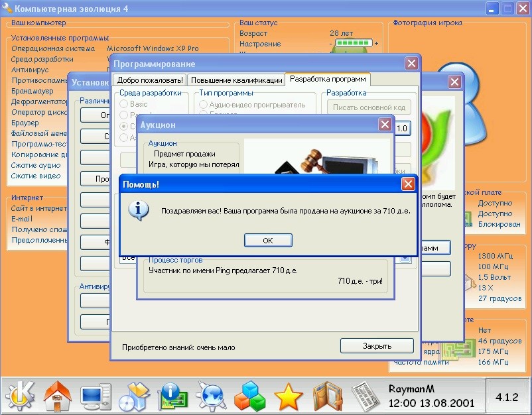This screenshot has width=532, height=415.
Task: Click the software box with CD icon
Action: (x=134, y=396)
